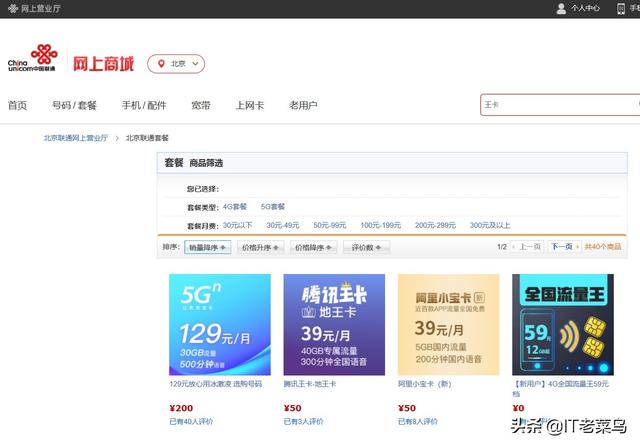Select the 100元-199元 monthly fee filter
The image size is (640, 447).
click(x=380, y=225)
